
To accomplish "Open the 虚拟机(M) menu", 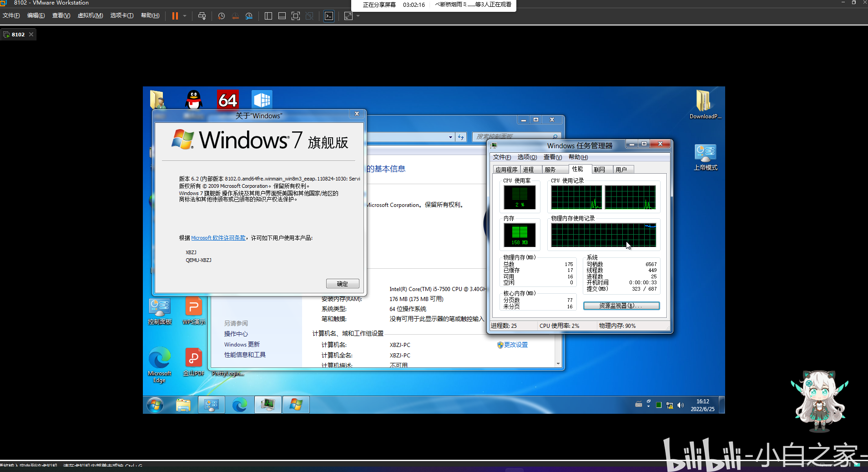I will click(90, 15).
